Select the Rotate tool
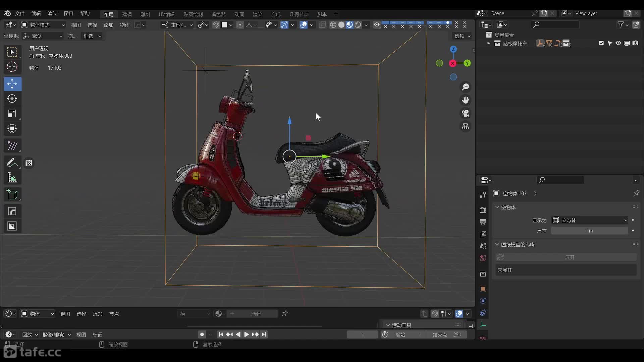 12,99
